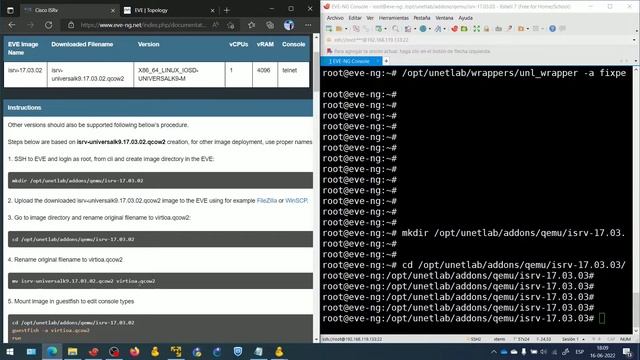This screenshot has height=360, width=640.
Task: Click the read aloud icon in address bar
Action: [x=216, y=25]
